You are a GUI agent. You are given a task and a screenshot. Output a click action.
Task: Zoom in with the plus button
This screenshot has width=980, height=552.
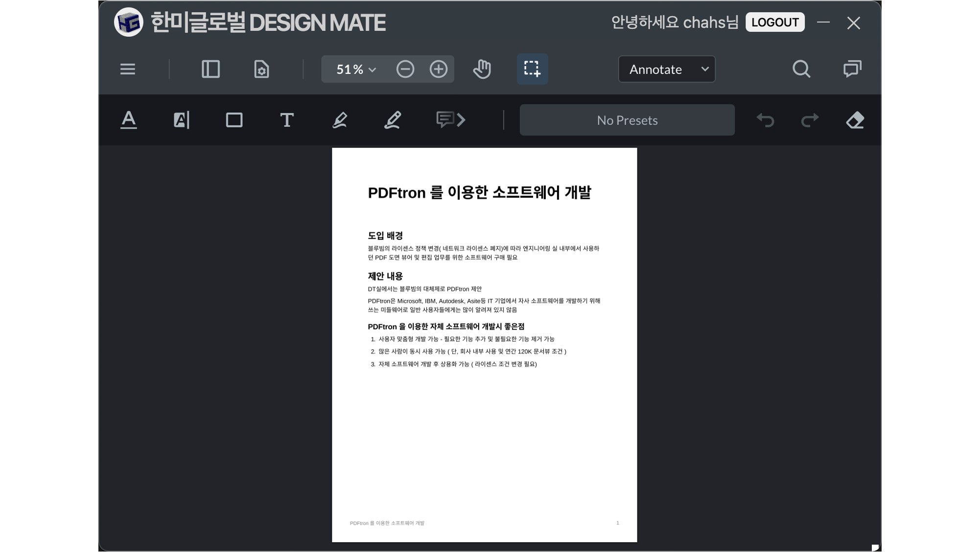(438, 69)
